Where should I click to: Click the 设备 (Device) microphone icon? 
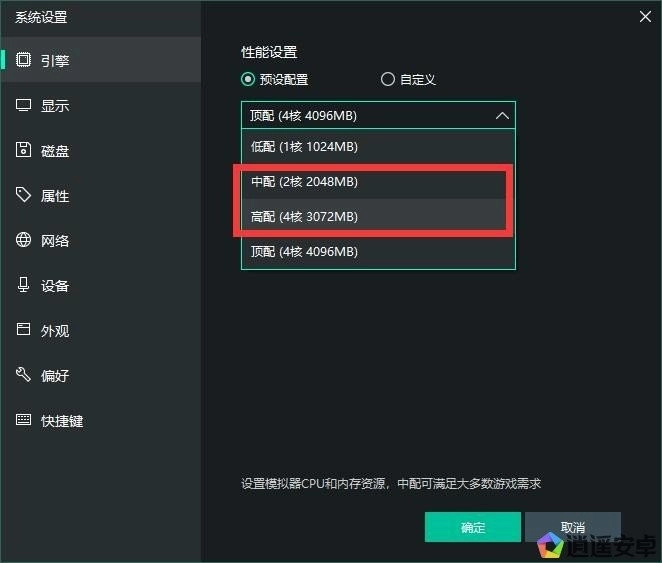click(x=23, y=286)
